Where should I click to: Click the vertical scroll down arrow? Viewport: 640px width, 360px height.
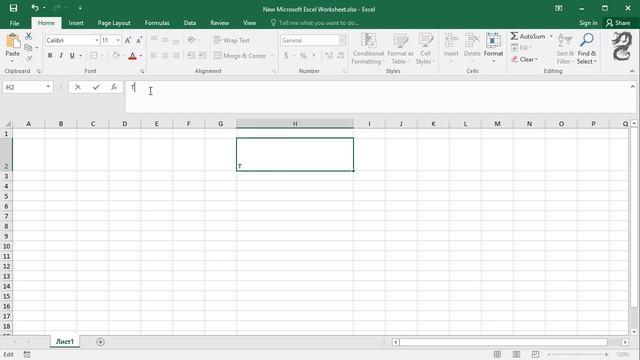[633, 332]
